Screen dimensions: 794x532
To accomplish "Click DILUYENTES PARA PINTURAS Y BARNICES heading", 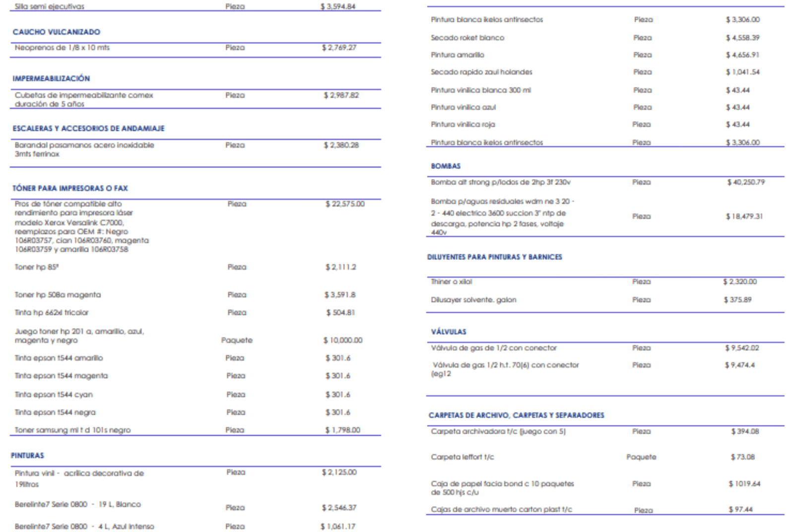I will click(494, 257).
